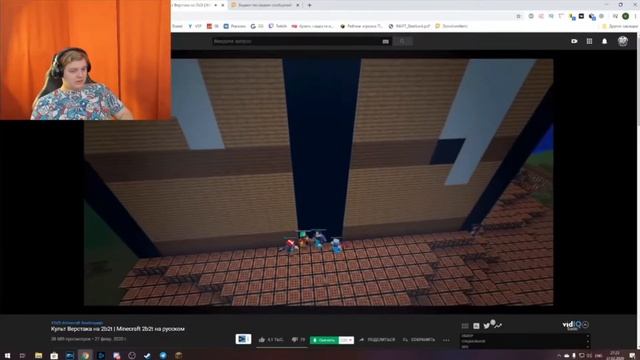
Task: Open the PDF bookmark in bookmarks bar
Action: pyautogui.click(x=409, y=26)
